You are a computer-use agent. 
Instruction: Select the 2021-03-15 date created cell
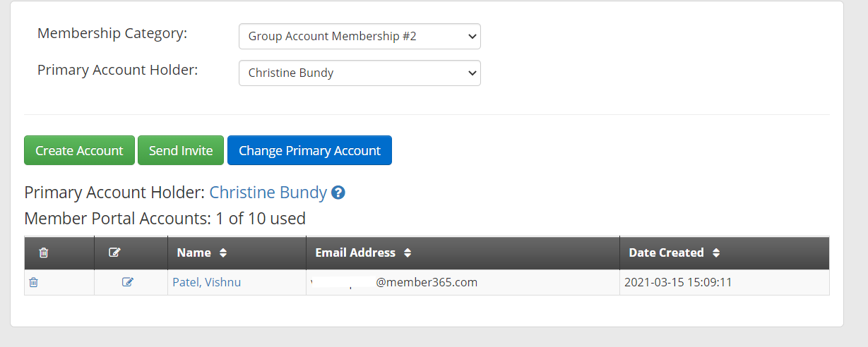(x=725, y=282)
